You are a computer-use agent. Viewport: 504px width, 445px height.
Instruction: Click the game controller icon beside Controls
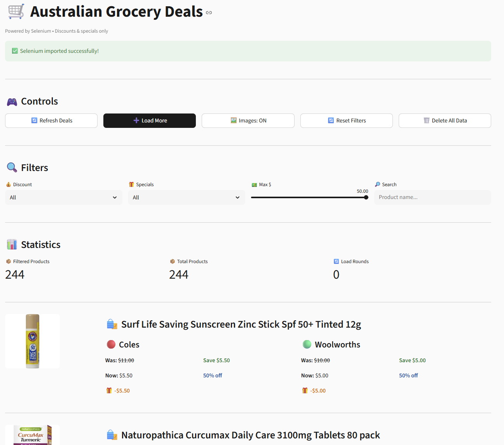(x=12, y=102)
